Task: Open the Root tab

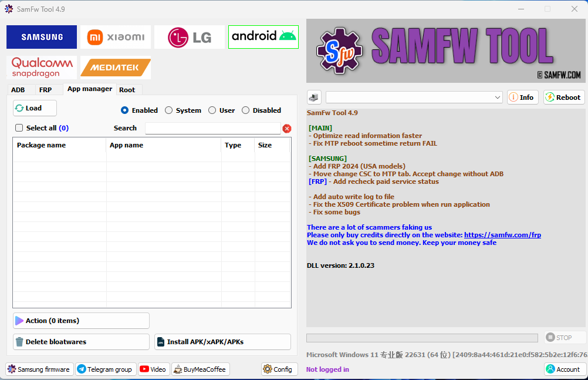Action: 127,90
